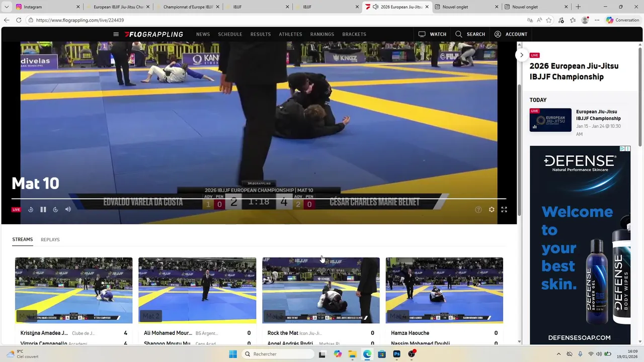Open the browser read-aloud icon
Screen dimensions: 644x362
539,20
